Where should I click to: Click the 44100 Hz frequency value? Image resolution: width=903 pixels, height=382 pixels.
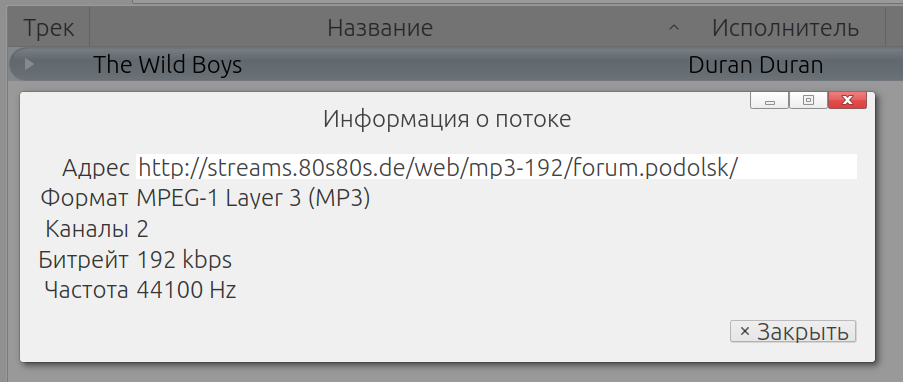click(187, 290)
